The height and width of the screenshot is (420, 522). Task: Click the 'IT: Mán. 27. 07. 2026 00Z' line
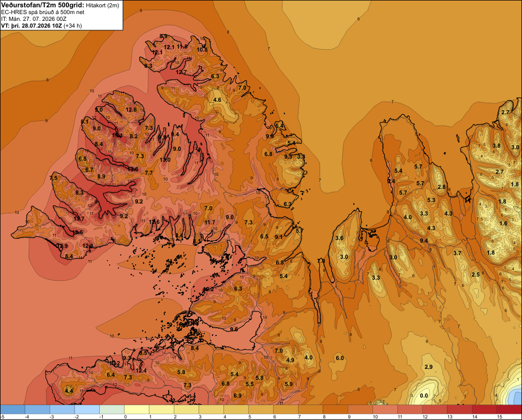click(x=33, y=19)
